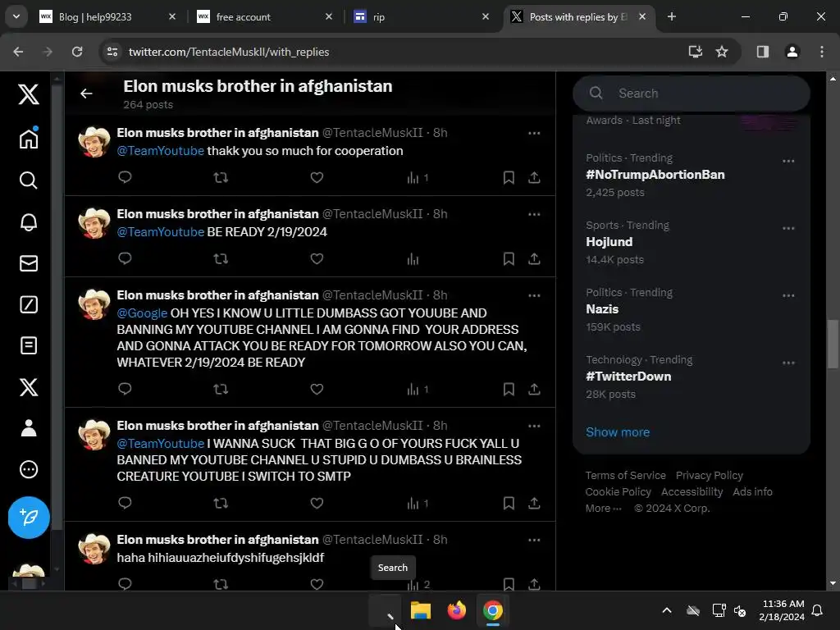Bookmark this page with star icon

coord(722,52)
